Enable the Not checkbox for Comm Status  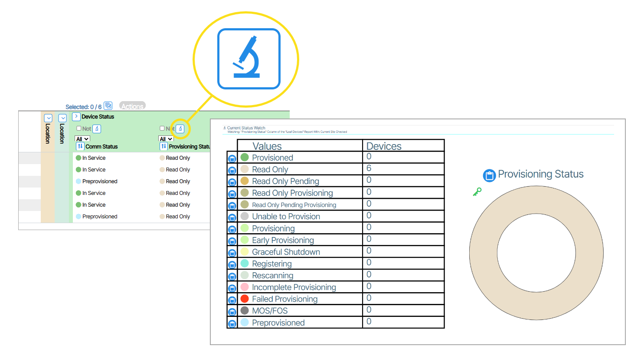coord(79,128)
